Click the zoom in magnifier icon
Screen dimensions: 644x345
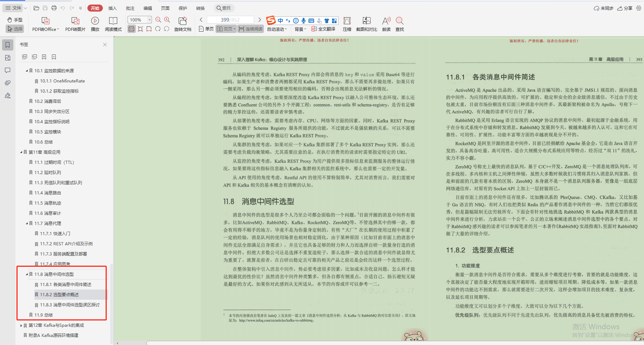(167, 20)
